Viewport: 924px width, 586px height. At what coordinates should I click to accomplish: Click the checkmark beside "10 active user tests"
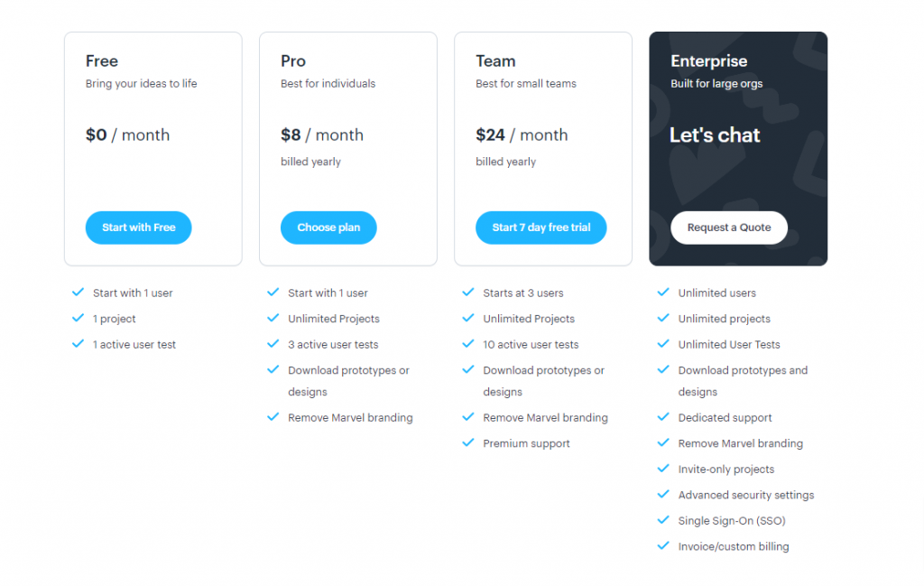467,345
